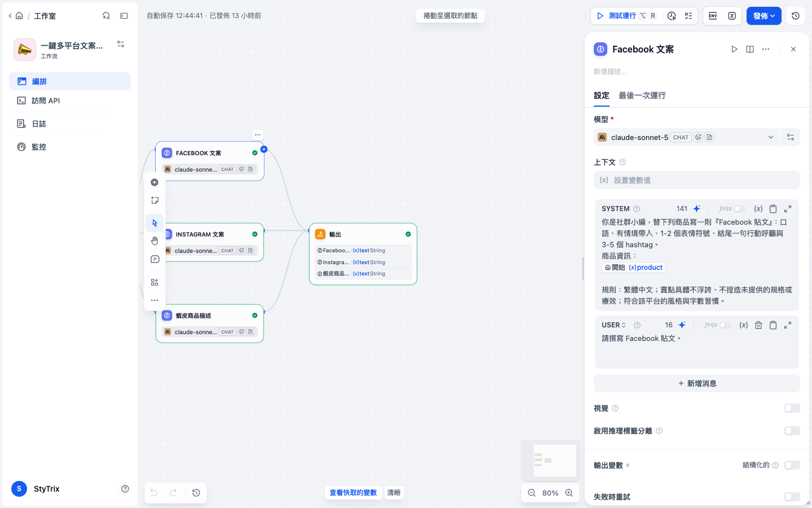
Task: Click the 新增消息 button
Action: 697,383
